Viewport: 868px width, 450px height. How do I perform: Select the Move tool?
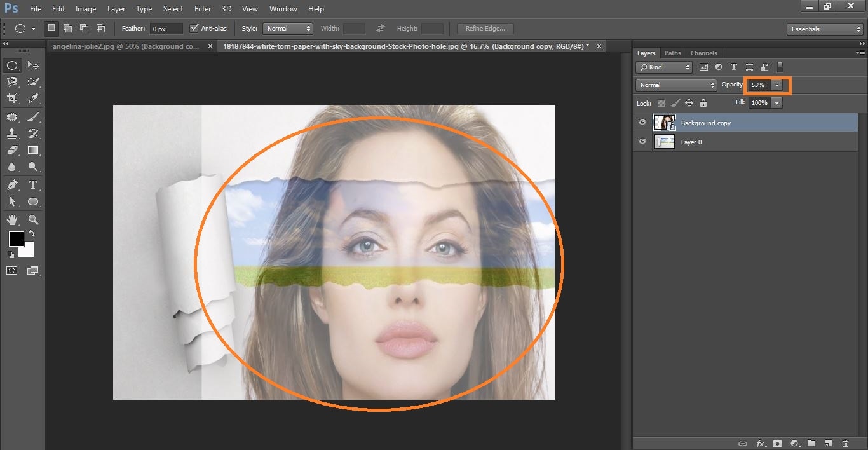[x=33, y=65]
